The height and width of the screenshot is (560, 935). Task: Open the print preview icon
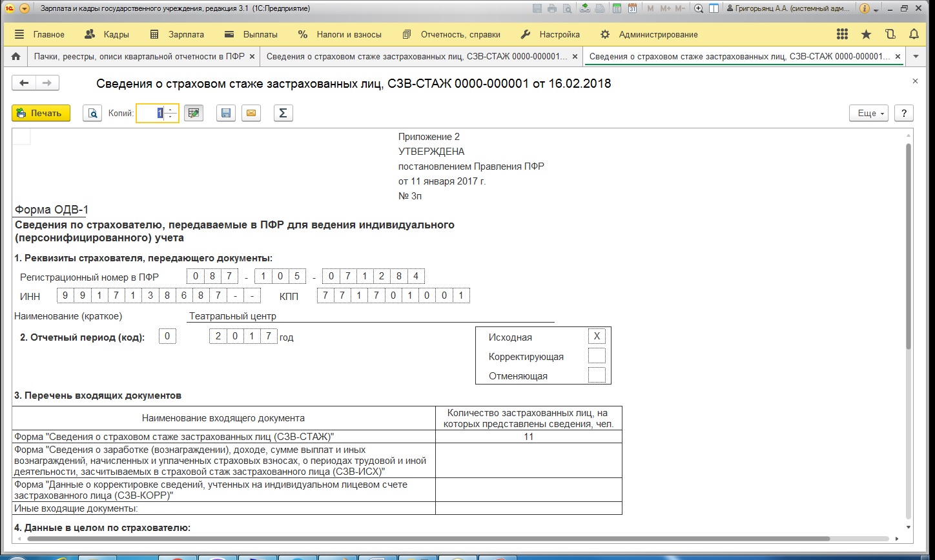pos(92,114)
